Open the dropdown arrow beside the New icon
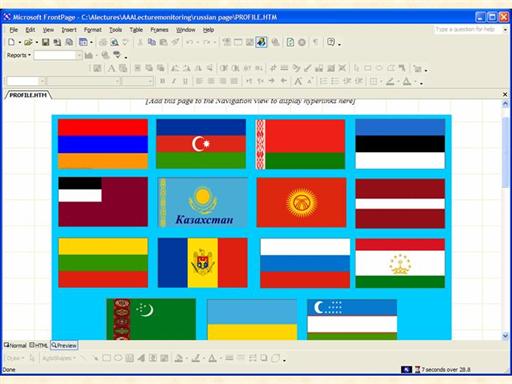This screenshot has height=384, width=512. click(20, 43)
